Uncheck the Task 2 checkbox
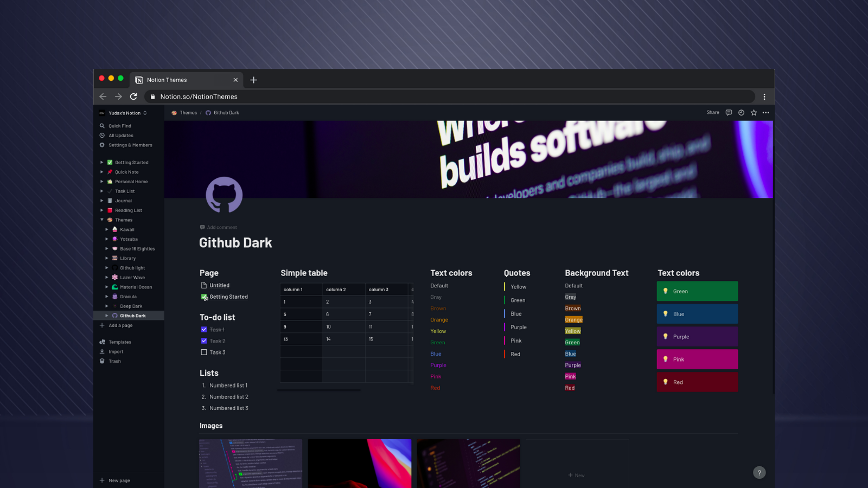 coord(204,341)
